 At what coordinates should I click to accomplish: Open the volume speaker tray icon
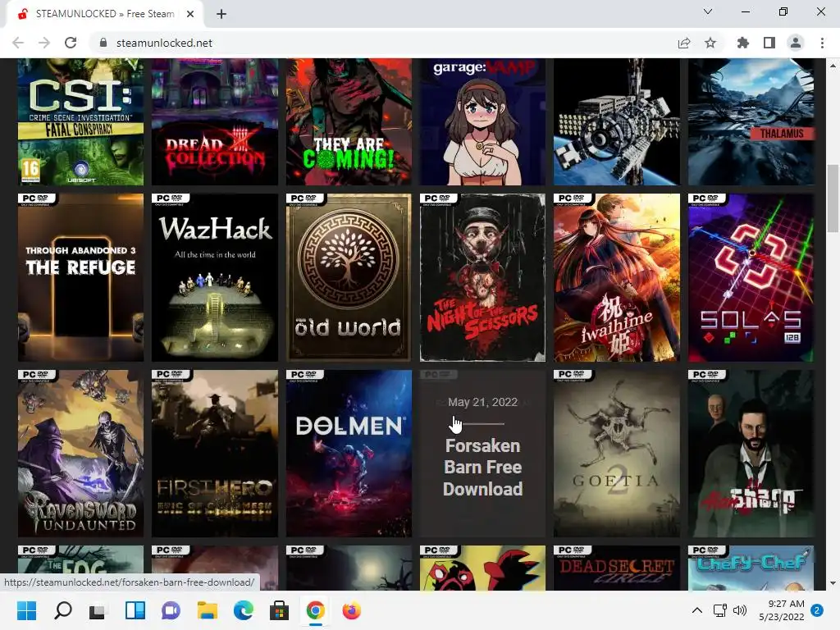[x=740, y=610]
